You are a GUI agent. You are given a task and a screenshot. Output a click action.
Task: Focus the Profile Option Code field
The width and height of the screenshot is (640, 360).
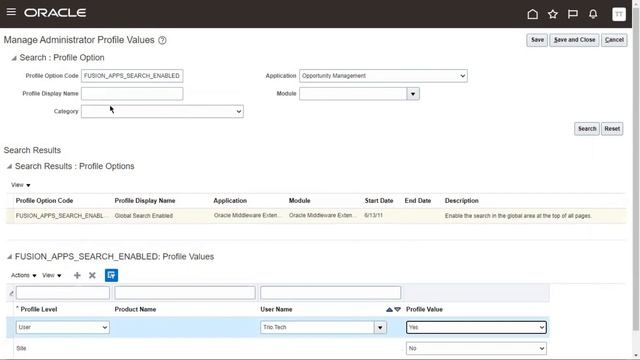[132, 76]
